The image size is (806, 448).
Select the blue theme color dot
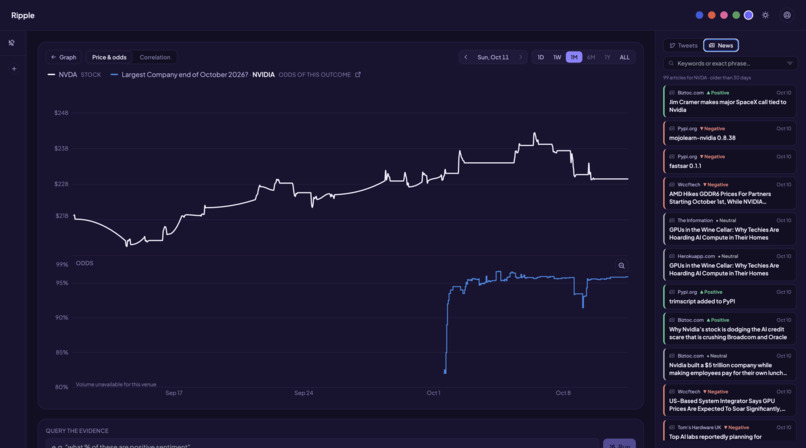point(699,15)
